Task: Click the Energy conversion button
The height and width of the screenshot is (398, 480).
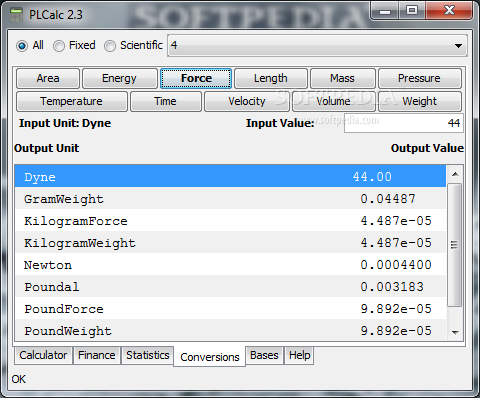Action: 120,78
